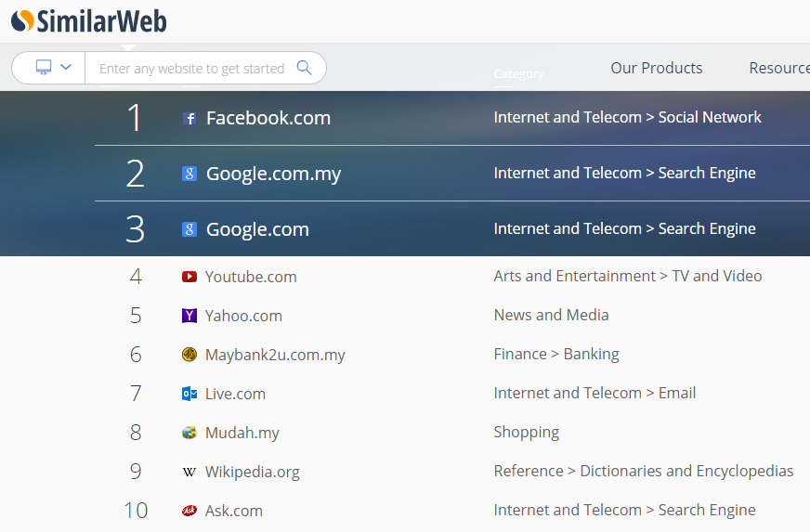Open the desktop device dropdown
Viewport: 810px width, 532px height.
(48, 68)
